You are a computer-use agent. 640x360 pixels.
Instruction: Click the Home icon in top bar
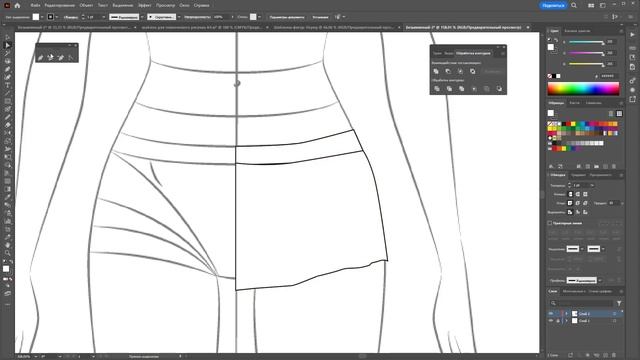(x=17, y=5)
